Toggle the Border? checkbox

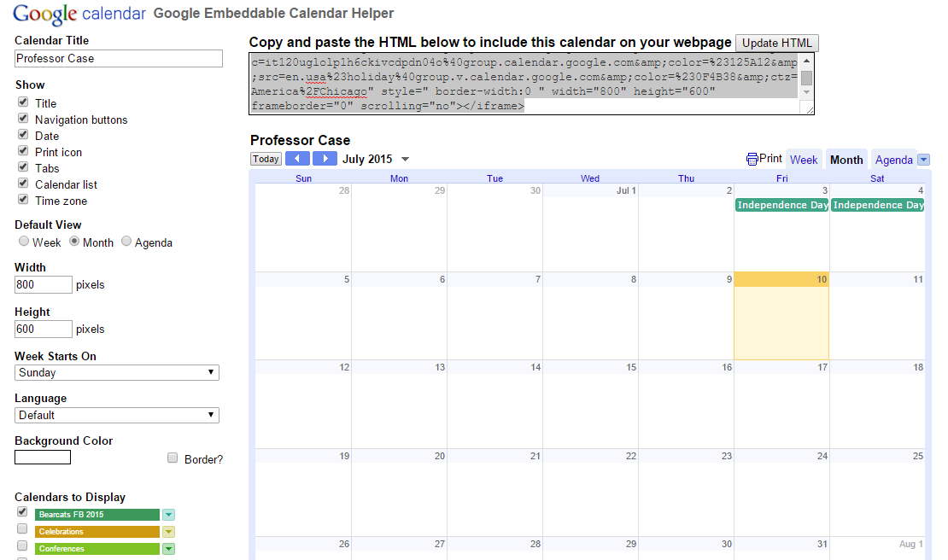coord(173,458)
